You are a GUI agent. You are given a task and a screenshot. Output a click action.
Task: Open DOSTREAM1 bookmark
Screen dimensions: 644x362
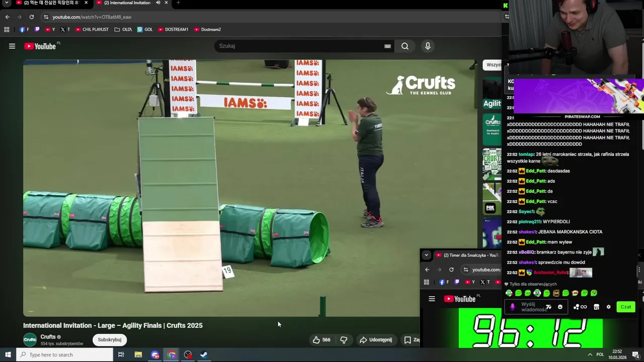(173, 30)
